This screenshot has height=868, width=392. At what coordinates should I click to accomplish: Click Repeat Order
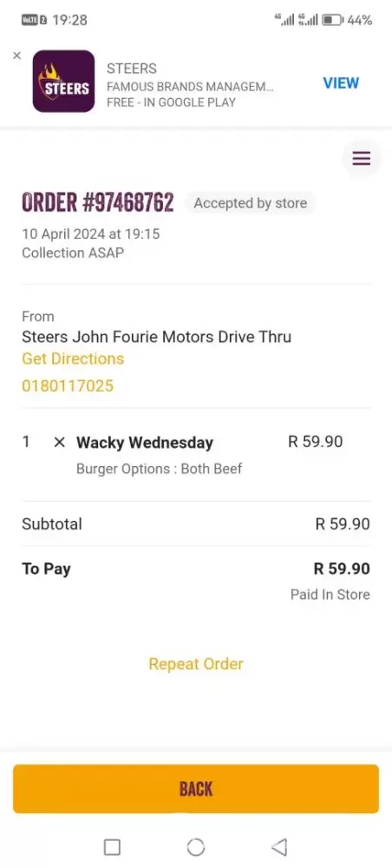point(196,664)
